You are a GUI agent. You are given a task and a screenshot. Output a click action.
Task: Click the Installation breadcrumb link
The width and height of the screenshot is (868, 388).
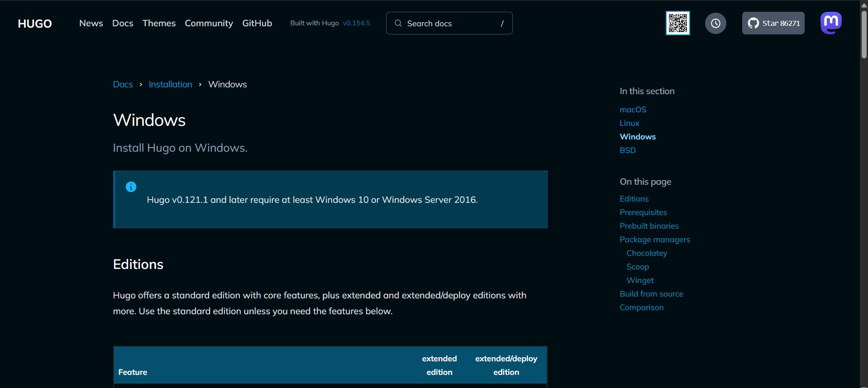[x=170, y=84]
